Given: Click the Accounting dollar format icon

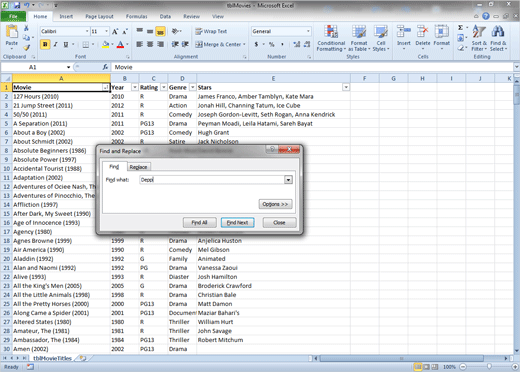Looking at the screenshot, I should click(x=256, y=44).
